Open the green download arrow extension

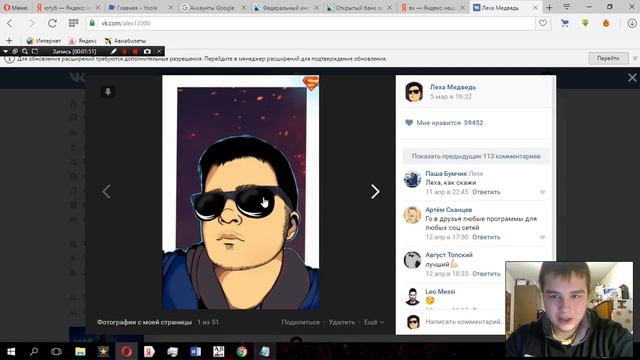point(585,23)
